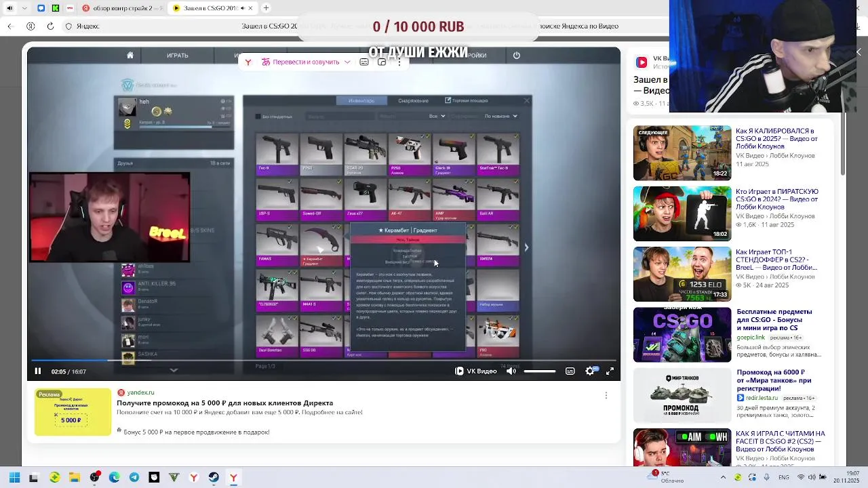The width and height of the screenshot is (868, 488).
Task: Pause the VK video playback
Action: (38, 371)
